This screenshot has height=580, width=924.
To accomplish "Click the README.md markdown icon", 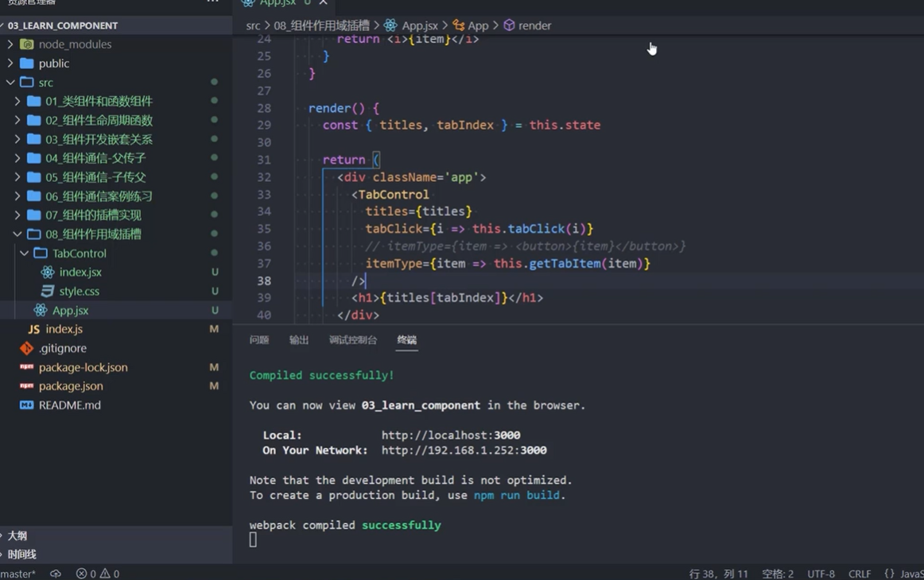I will tap(27, 405).
